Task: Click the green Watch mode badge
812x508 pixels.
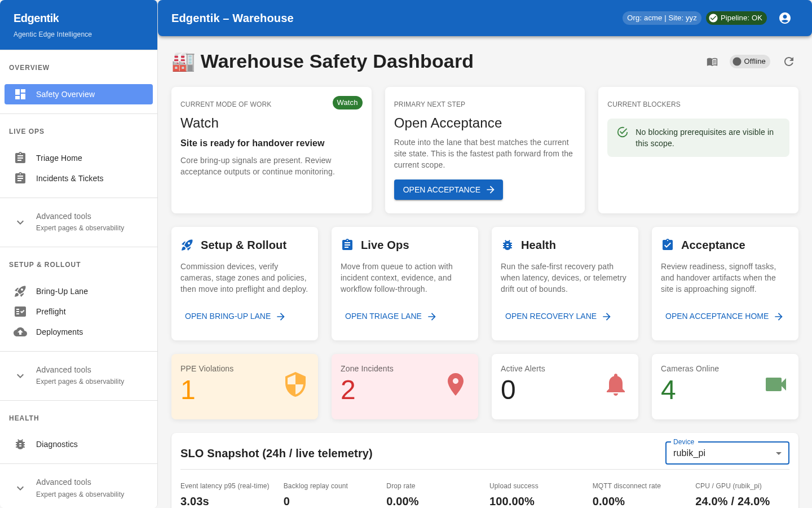Action: pyautogui.click(x=347, y=103)
